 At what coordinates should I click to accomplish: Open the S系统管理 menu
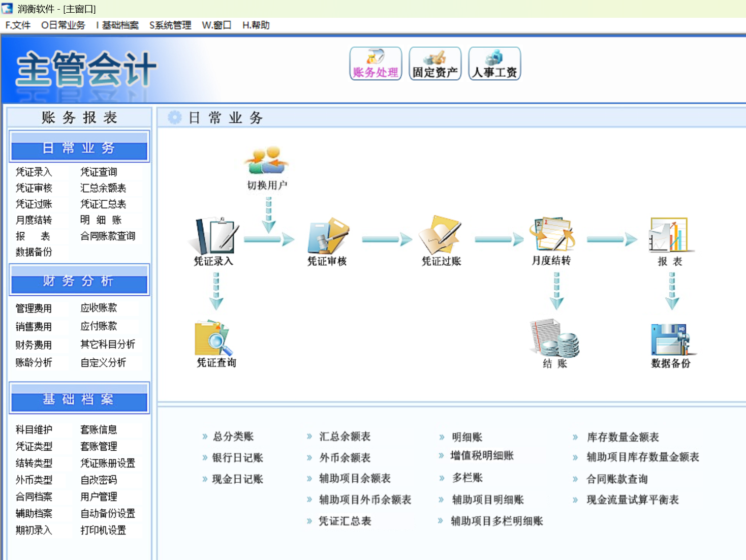pyautogui.click(x=170, y=25)
